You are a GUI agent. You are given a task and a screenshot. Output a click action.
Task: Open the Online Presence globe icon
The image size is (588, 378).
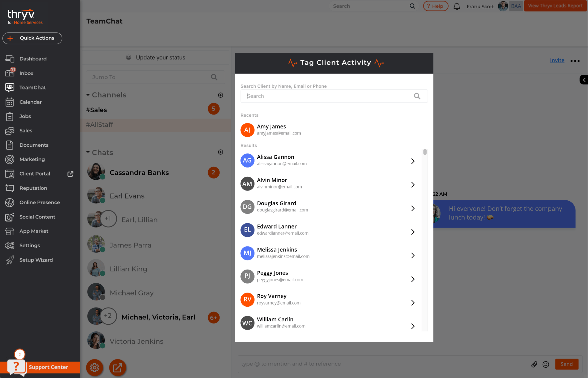pyautogui.click(x=10, y=202)
